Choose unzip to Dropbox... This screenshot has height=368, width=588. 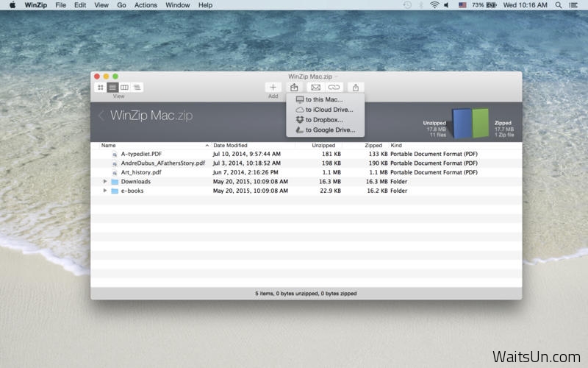[x=325, y=120]
